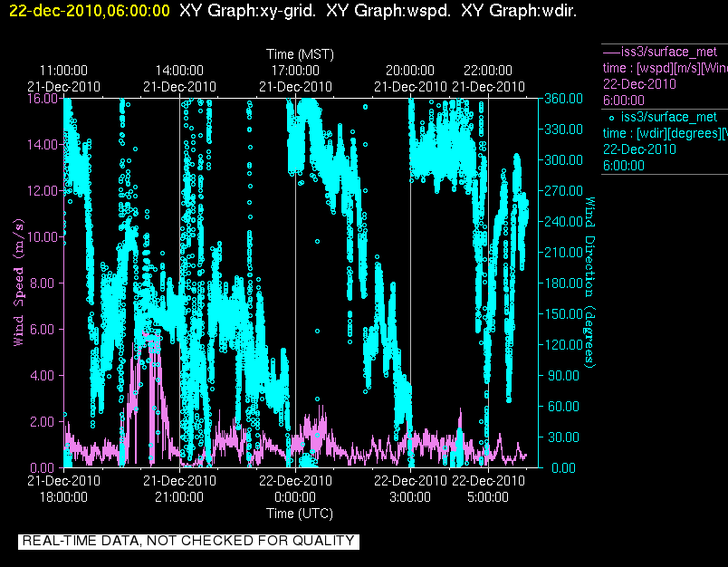Click the 'Time (MST)' top axis label

[300, 54]
